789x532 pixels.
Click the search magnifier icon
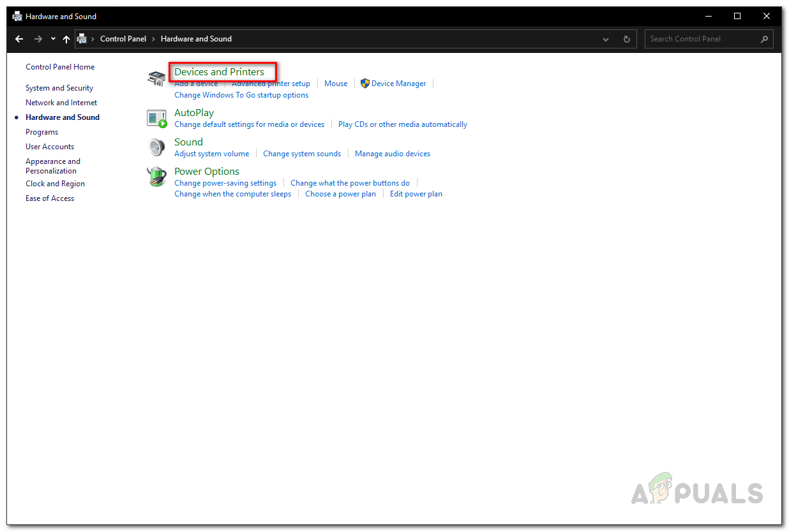coord(764,39)
